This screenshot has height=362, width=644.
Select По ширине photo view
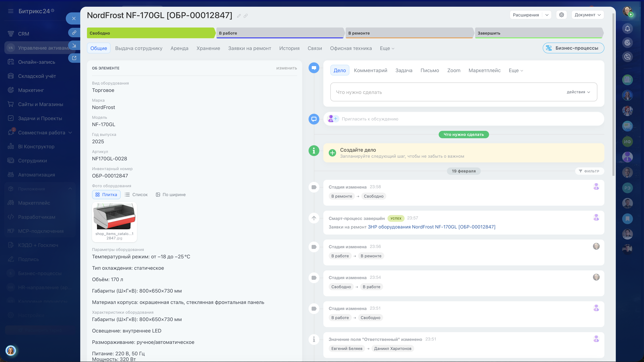pyautogui.click(x=171, y=195)
